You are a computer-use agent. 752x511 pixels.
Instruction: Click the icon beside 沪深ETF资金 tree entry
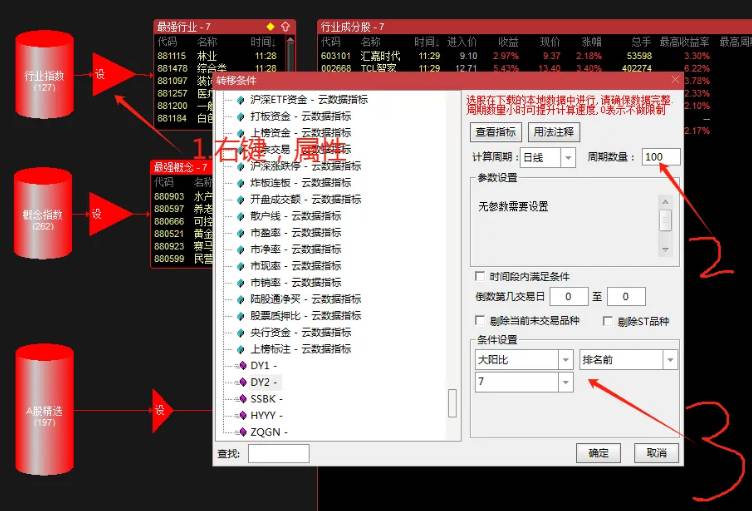[x=241, y=100]
